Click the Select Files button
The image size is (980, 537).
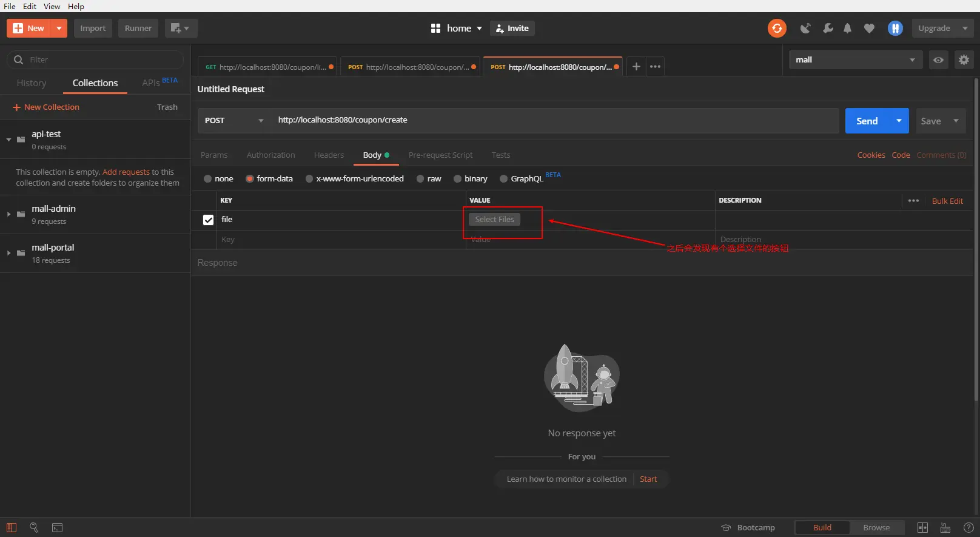click(x=494, y=219)
